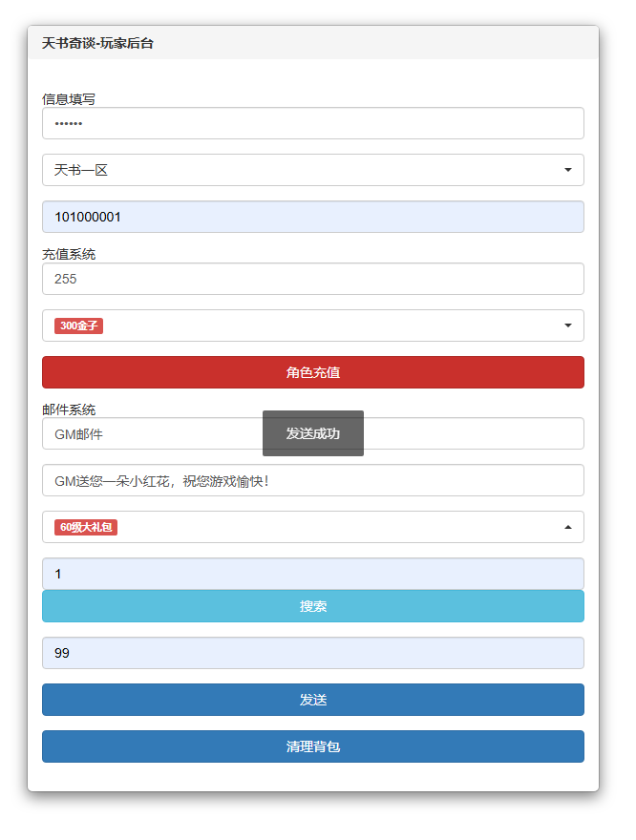Click the 300金子 red tag
Screen dimensions: 636x840
pos(78,325)
